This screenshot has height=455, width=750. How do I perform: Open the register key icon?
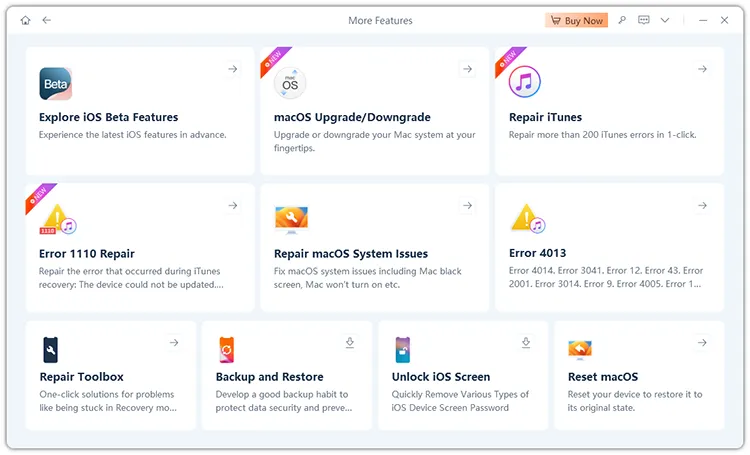[x=622, y=20]
